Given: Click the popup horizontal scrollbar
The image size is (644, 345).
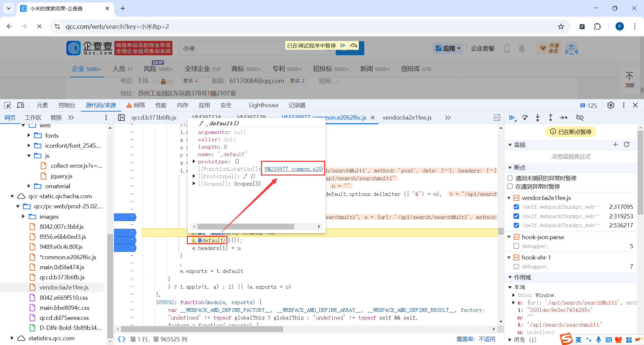Looking at the screenshot, I should point(246,227).
